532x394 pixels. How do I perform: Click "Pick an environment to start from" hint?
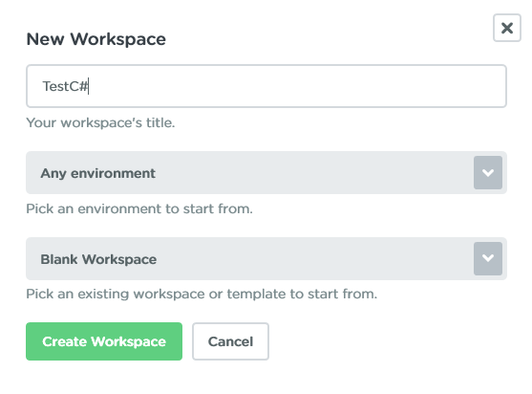[x=139, y=208]
